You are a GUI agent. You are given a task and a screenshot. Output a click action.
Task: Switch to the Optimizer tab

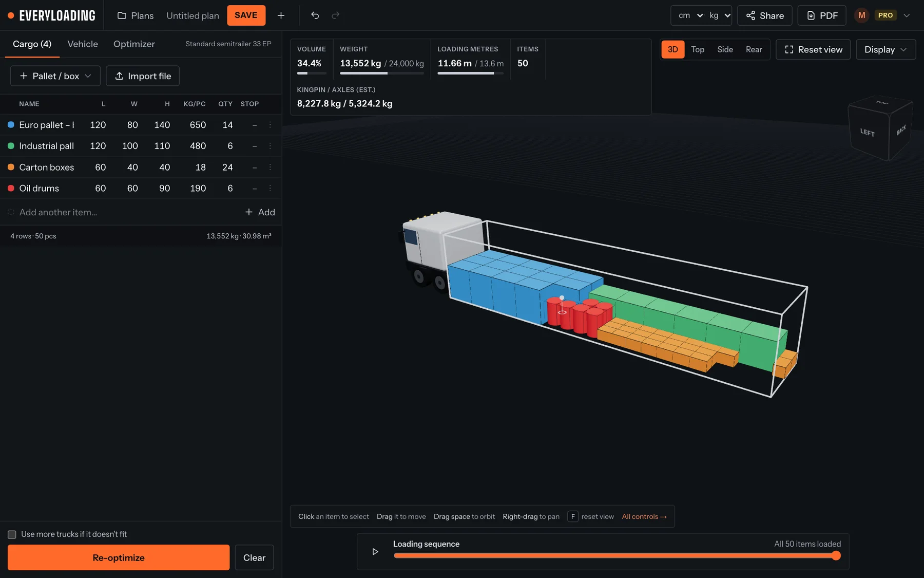(x=134, y=44)
